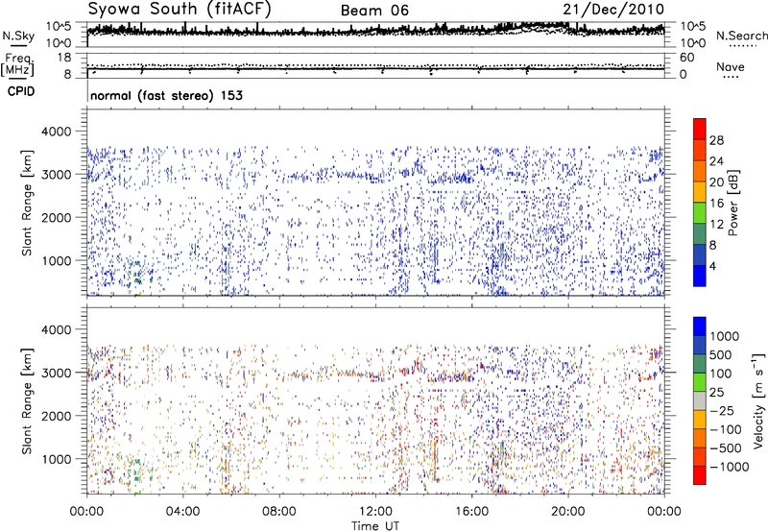Click velocity colorbar value '-1000'
Viewport: 768px width, 532px height.
point(730,467)
